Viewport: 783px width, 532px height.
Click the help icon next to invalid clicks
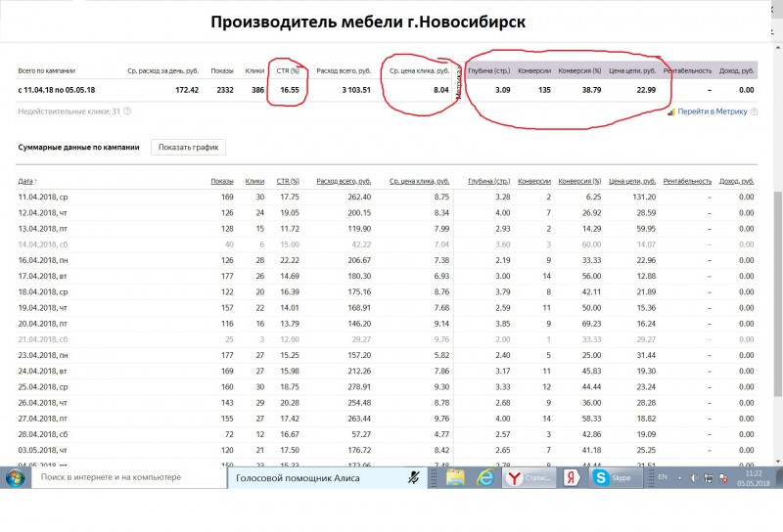tap(127, 111)
